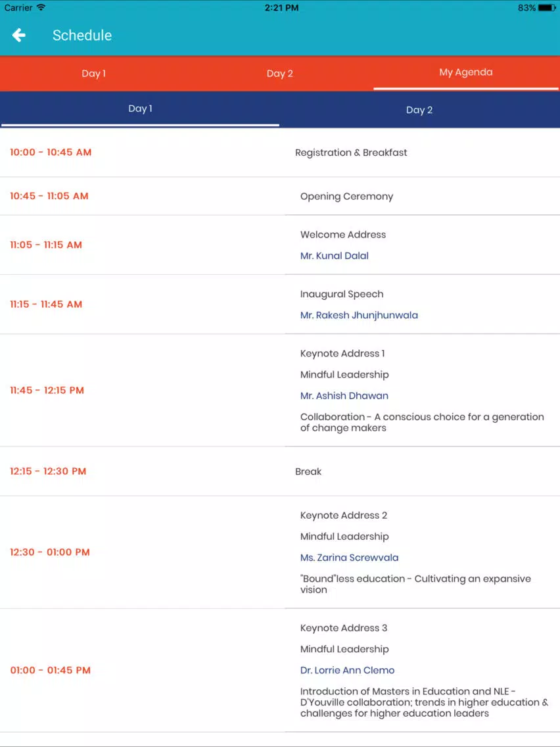Tap the Keynote Address 3 title
Image resolution: width=560 pixels, height=747 pixels.
tap(343, 628)
